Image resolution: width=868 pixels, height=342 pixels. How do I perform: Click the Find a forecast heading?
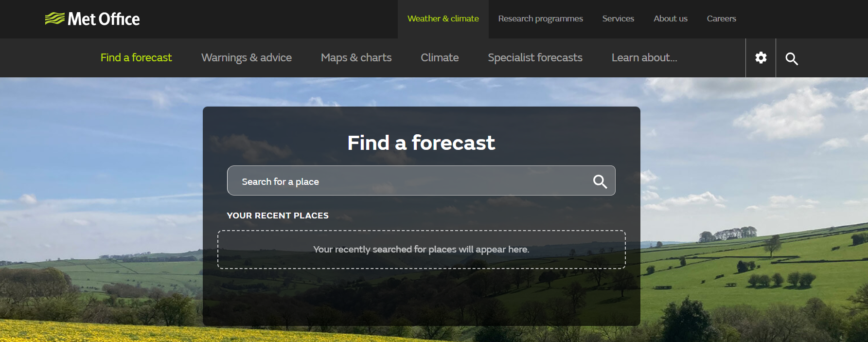(421, 143)
